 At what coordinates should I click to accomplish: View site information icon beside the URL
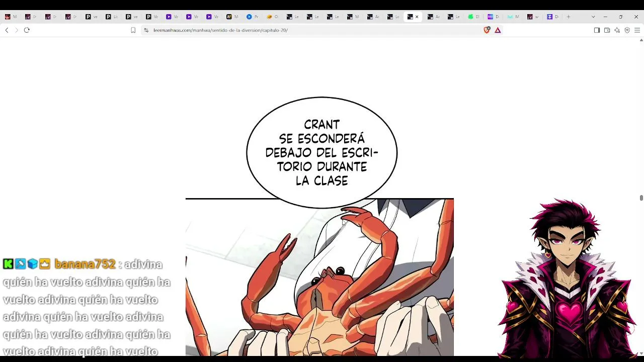tap(146, 30)
